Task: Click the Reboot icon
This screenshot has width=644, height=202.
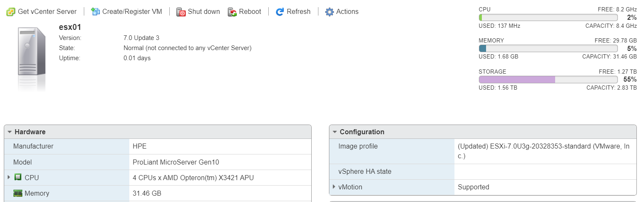Action: [x=232, y=12]
